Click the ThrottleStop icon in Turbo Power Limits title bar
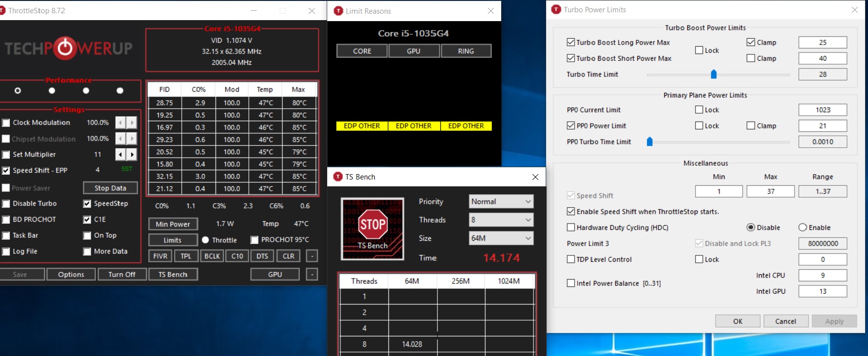 [556, 9]
